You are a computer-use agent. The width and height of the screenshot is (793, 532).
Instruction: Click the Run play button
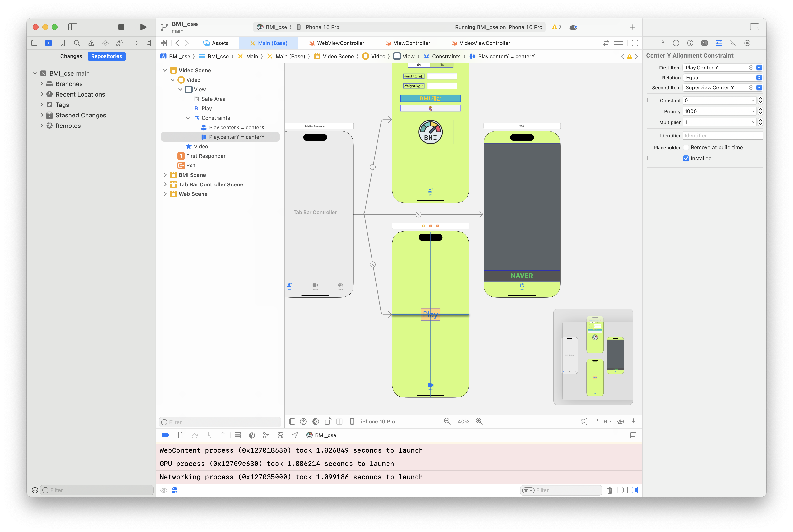click(x=143, y=27)
